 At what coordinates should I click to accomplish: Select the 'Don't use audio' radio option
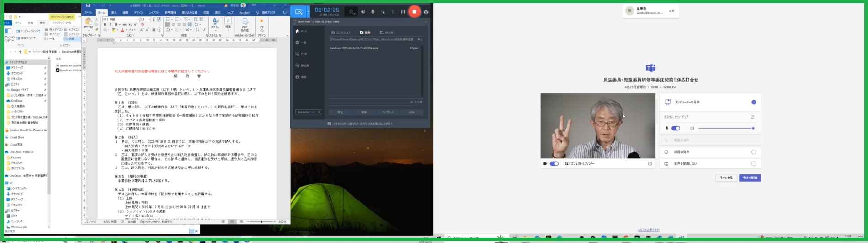click(754, 164)
